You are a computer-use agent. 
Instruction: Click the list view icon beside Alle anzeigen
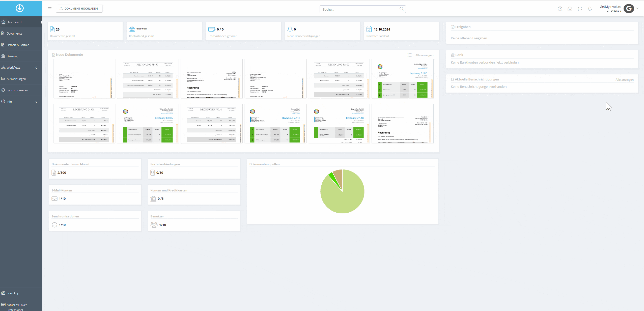pyautogui.click(x=409, y=55)
